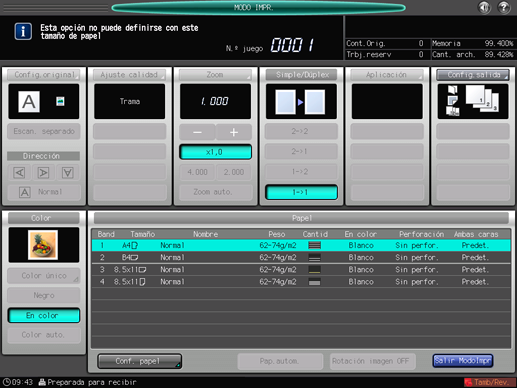This screenshot has height=388, width=517.
Task: Click the output settings stacked pages icon
Action: (x=473, y=101)
